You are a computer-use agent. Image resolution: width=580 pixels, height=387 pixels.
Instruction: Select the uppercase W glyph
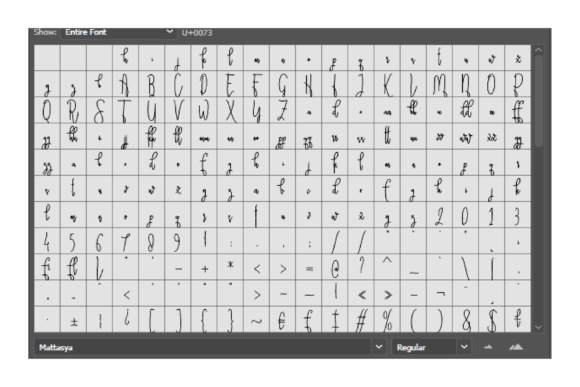pos(204,111)
